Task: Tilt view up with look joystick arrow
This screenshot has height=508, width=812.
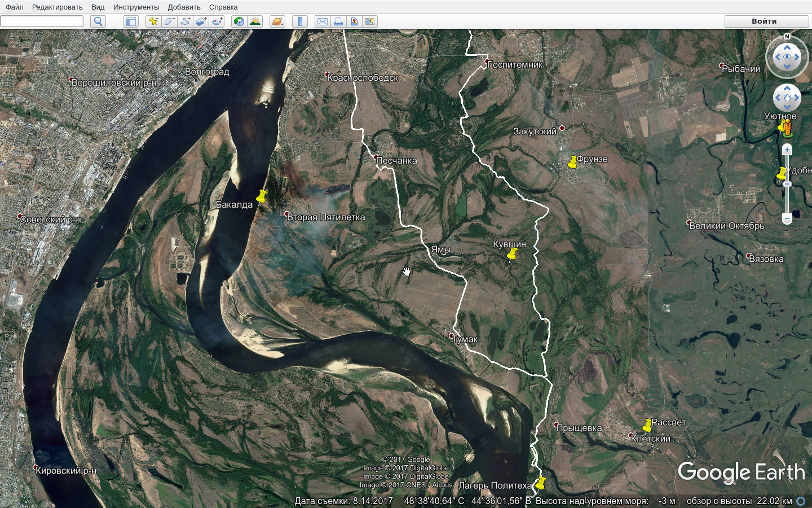Action: [x=787, y=48]
